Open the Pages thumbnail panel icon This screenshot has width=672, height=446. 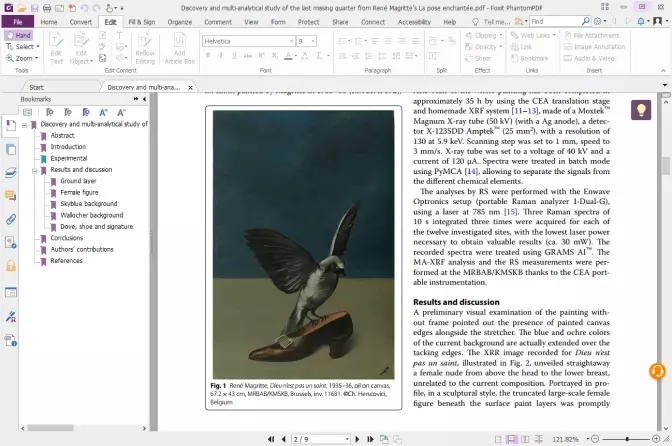[x=10, y=150]
